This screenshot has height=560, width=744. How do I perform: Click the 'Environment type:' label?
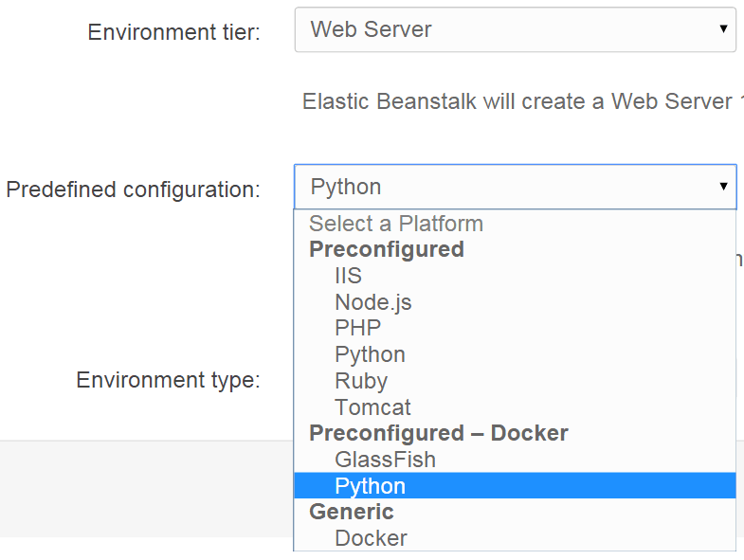168,380
